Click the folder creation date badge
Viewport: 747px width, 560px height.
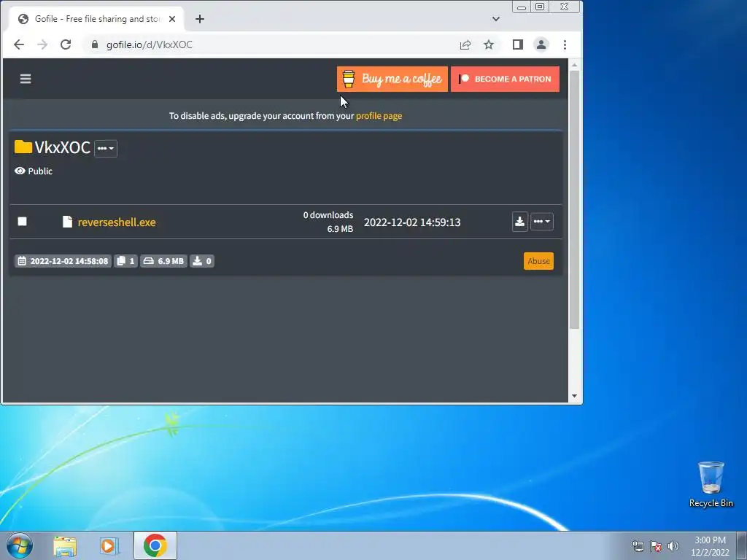pos(63,261)
